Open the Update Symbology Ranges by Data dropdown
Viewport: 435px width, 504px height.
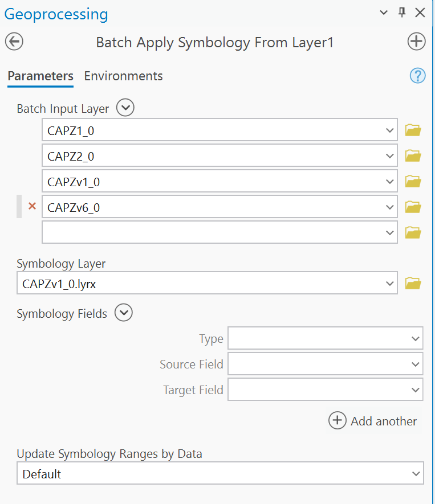tap(417, 473)
